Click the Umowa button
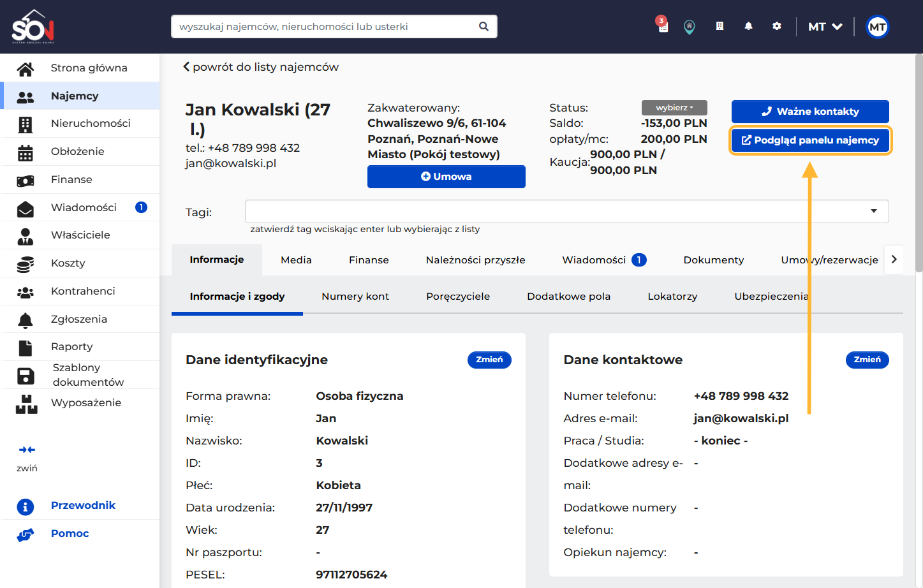Image resolution: width=923 pixels, height=588 pixels. click(446, 177)
